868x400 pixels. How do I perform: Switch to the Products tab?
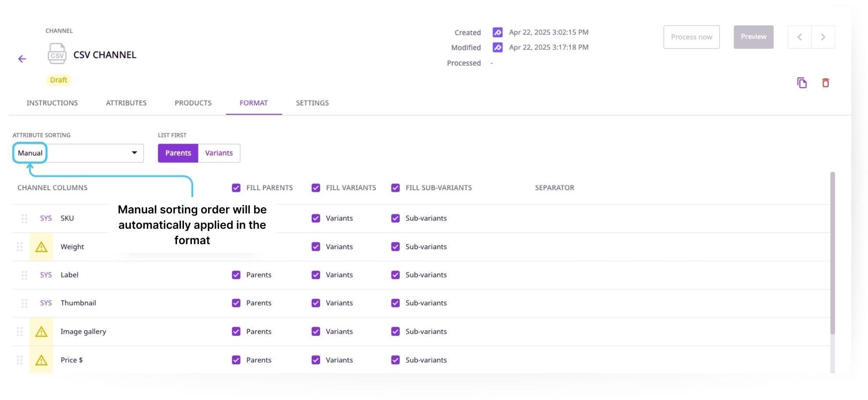coord(193,103)
